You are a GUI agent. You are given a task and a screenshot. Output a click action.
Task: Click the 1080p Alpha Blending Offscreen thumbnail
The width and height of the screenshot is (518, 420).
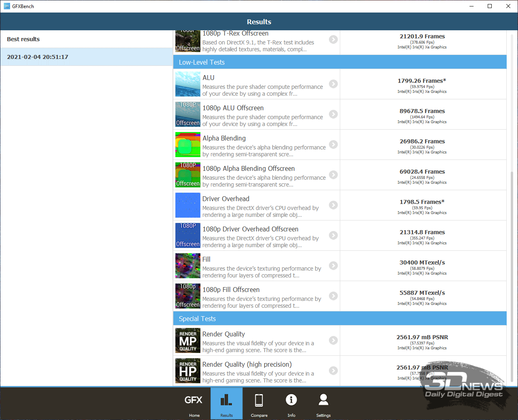pos(188,175)
